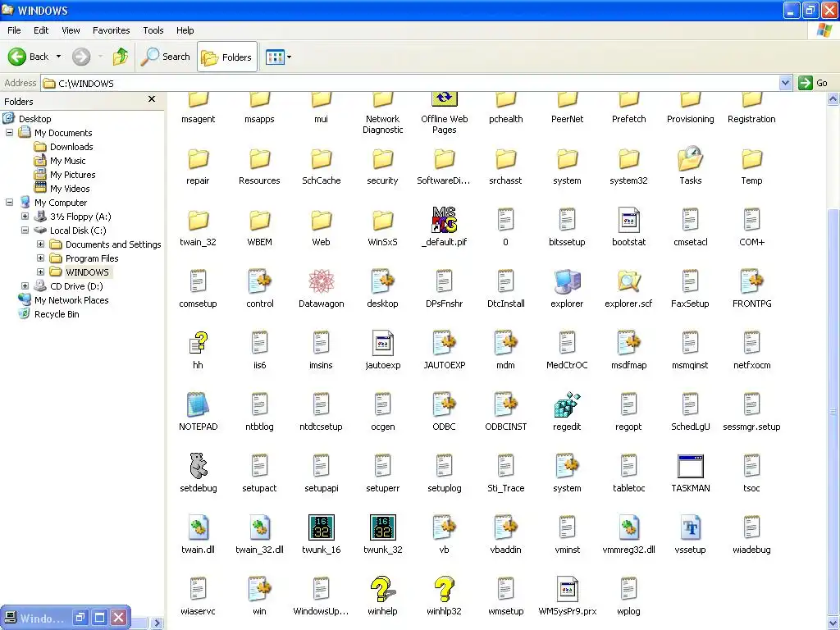
Task: Collapse the Local Disk (C:) node
Action: point(25,230)
